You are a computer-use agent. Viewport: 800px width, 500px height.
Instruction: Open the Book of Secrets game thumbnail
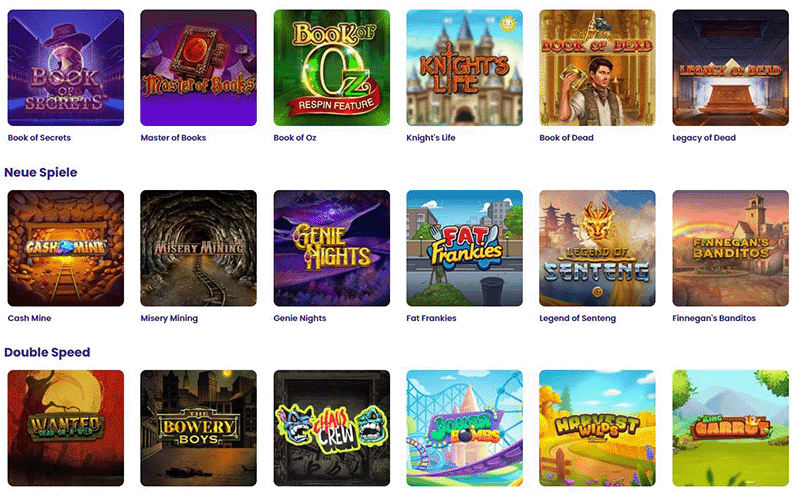65,67
